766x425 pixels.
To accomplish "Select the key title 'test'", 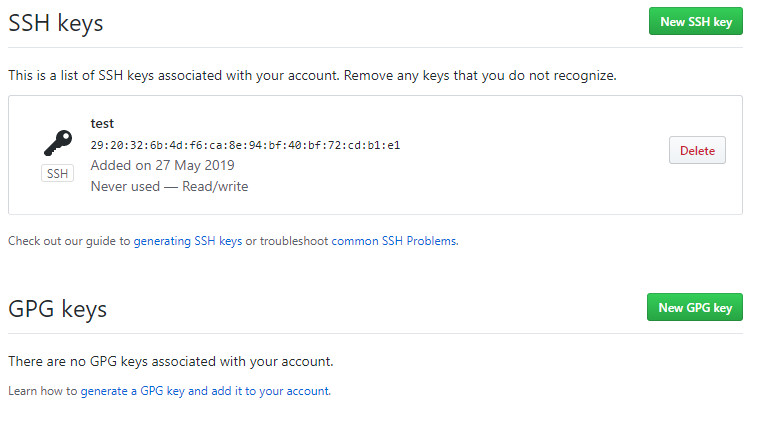I will (102, 124).
